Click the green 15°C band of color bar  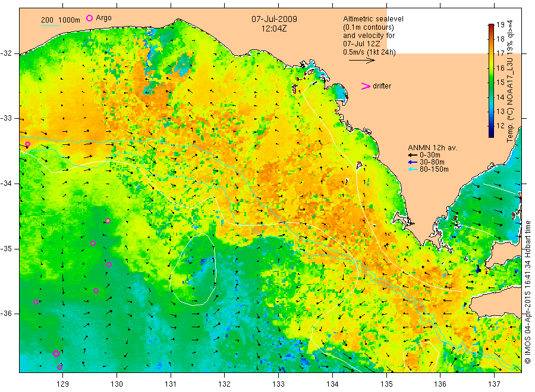[x=491, y=82]
